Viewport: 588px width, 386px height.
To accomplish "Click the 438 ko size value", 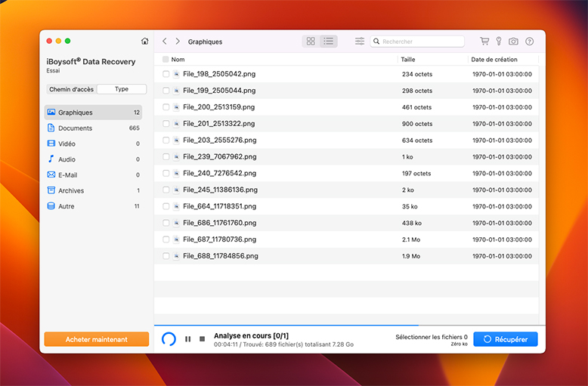I will pos(412,223).
